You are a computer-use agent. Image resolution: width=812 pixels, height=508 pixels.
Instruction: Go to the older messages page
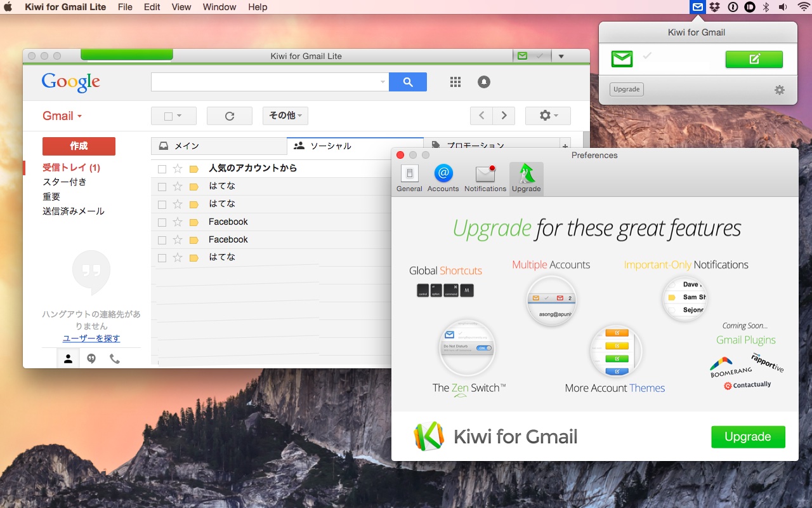click(504, 116)
